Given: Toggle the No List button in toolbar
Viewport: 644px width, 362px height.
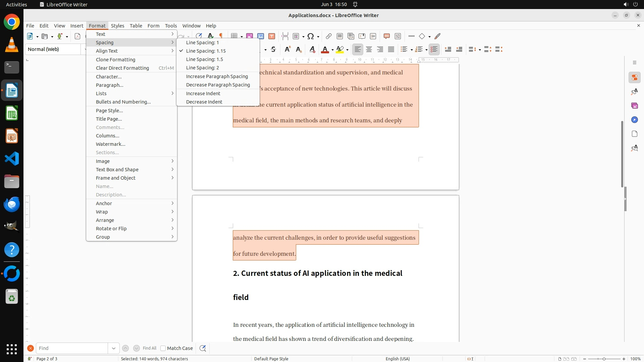Looking at the screenshot, I should click(x=434, y=49).
